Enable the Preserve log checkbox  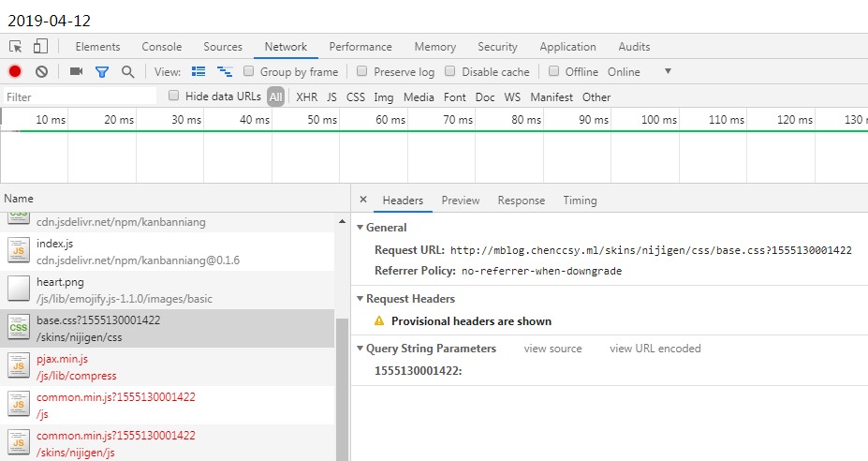point(360,71)
